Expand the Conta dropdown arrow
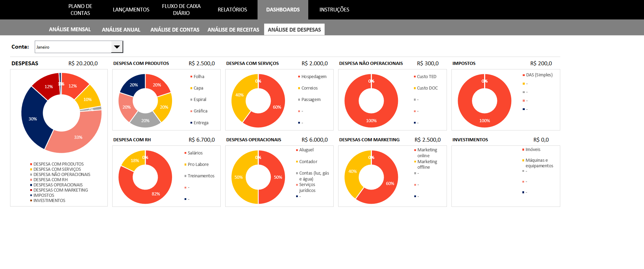644x269 pixels. 117,47
